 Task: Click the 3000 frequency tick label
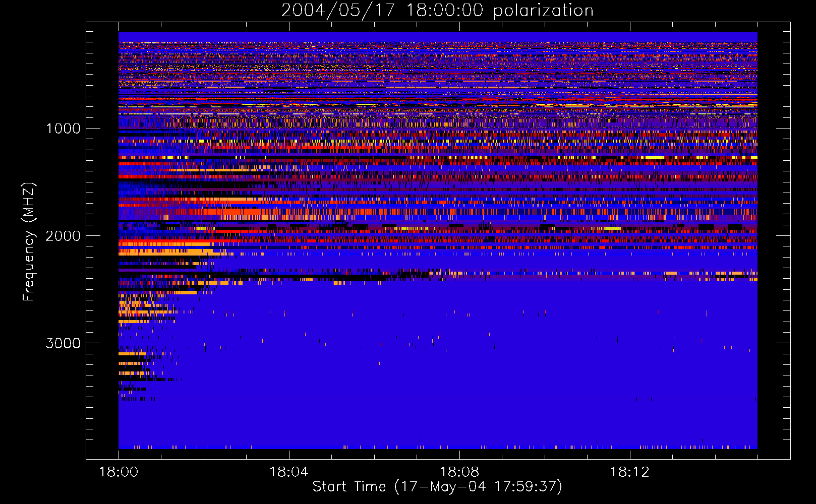tap(63, 343)
